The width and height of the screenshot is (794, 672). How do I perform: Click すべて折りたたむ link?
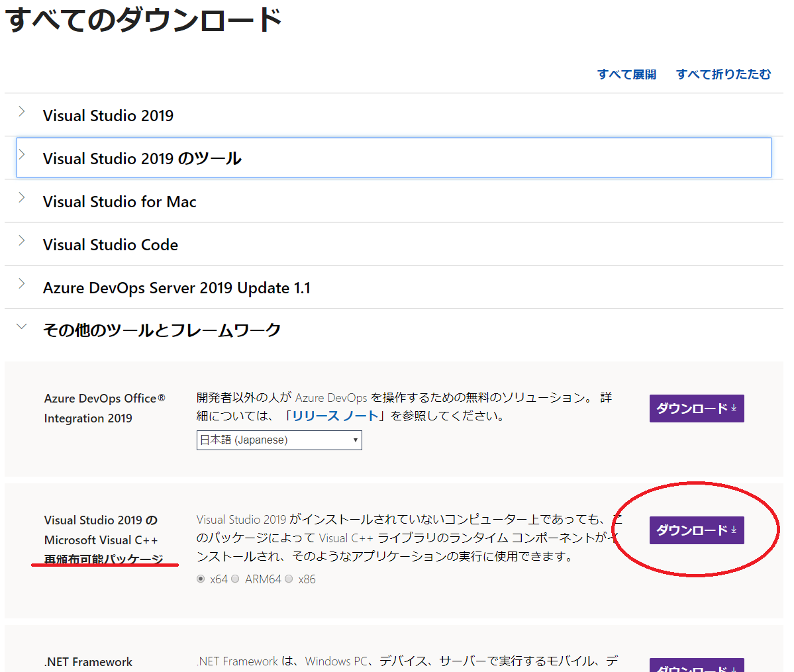pos(724,74)
